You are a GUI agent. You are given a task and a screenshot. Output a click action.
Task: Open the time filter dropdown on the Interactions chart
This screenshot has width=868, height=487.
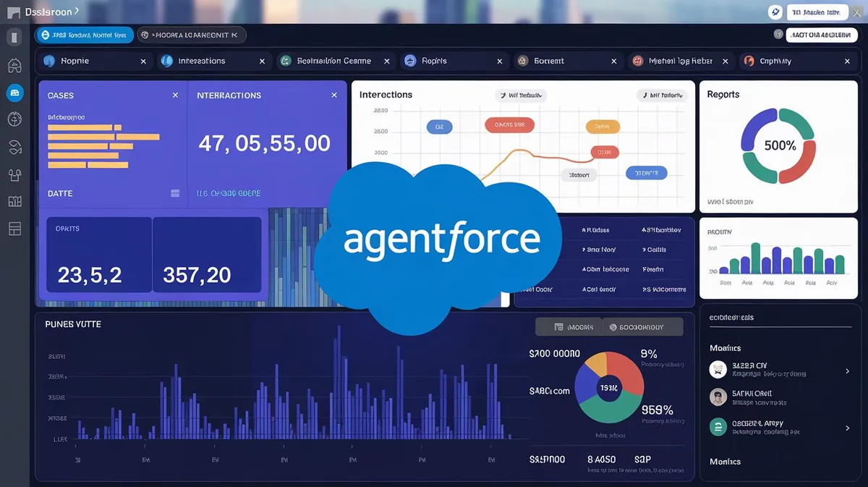pos(519,95)
